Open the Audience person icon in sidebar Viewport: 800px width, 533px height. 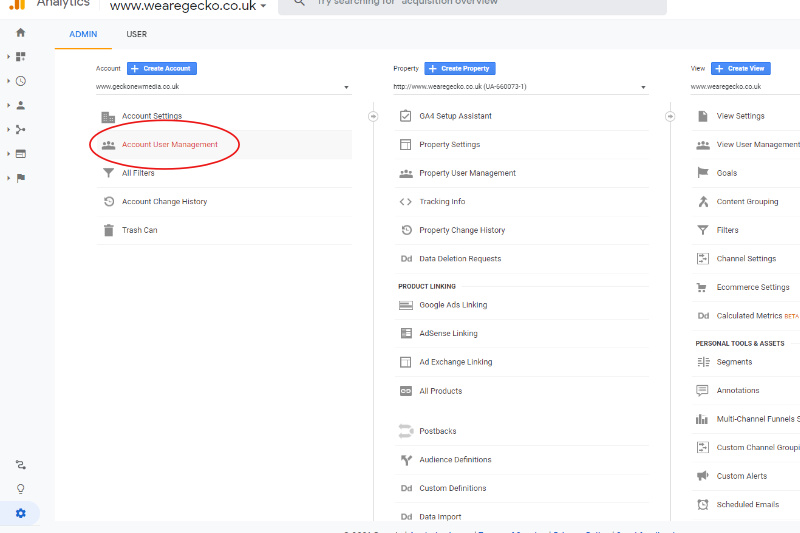[20, 105]
